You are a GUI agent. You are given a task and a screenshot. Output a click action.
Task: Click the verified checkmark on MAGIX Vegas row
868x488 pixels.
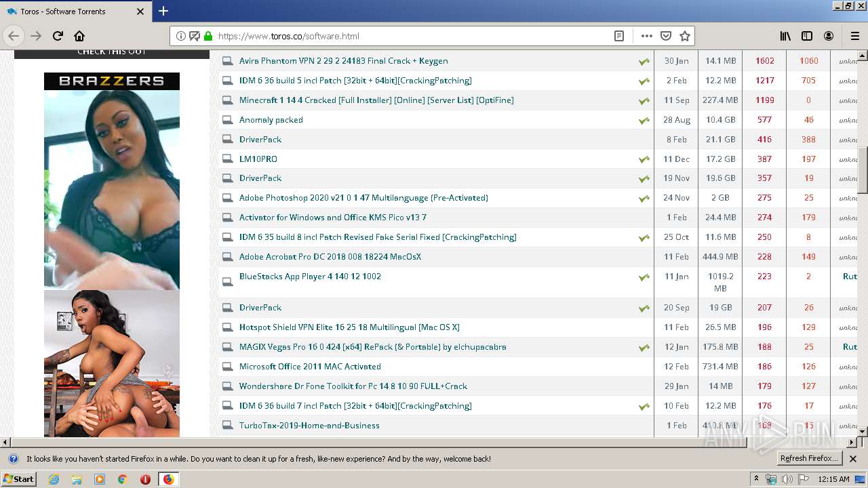click(644, 348)
